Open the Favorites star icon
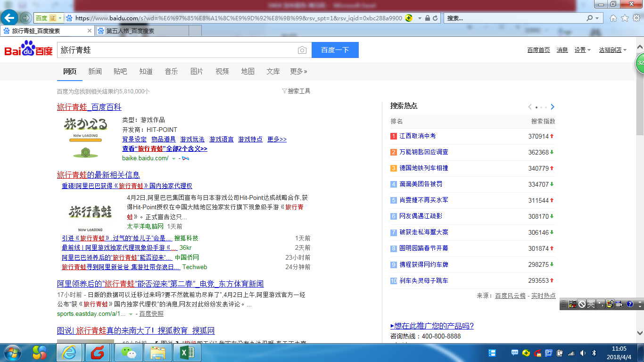The width and height of the screenshot is (644, 362). (625, 18)
